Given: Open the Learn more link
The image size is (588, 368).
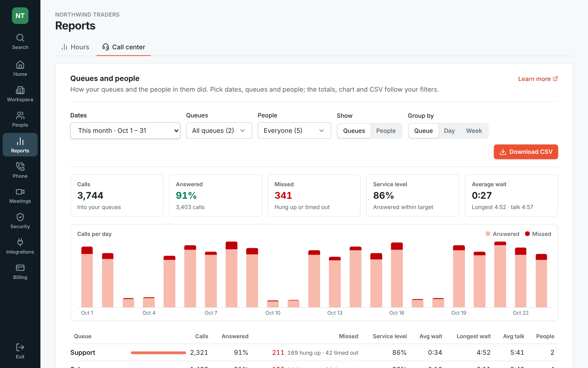Looking at the screenshot, I should point(538,79).
